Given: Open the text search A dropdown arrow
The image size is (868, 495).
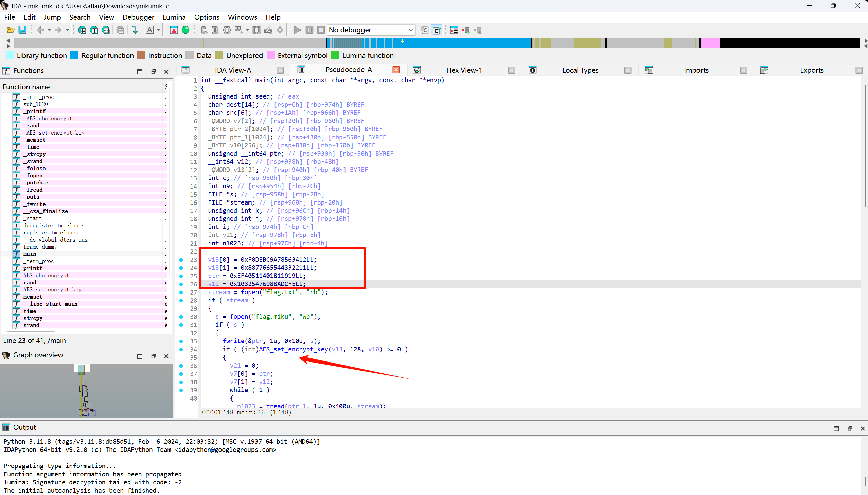Looking at the screenshot, I should pos(159,30).
